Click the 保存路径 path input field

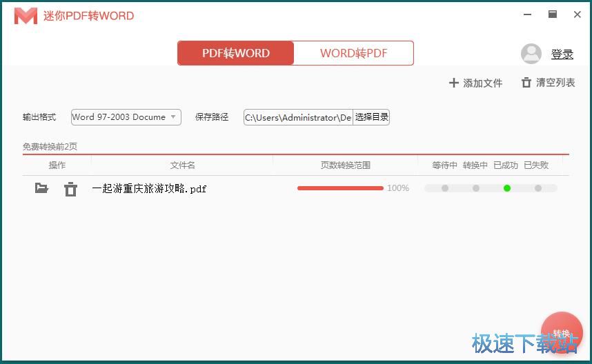[x=298, y=117]
